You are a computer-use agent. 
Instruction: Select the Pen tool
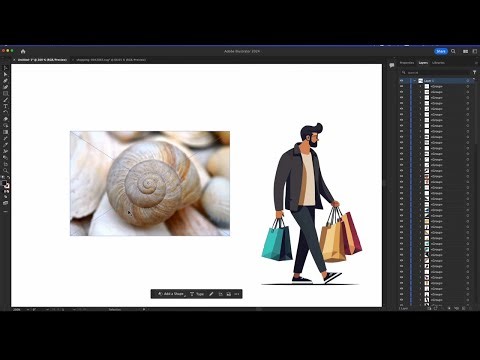(x=5, y=81)
